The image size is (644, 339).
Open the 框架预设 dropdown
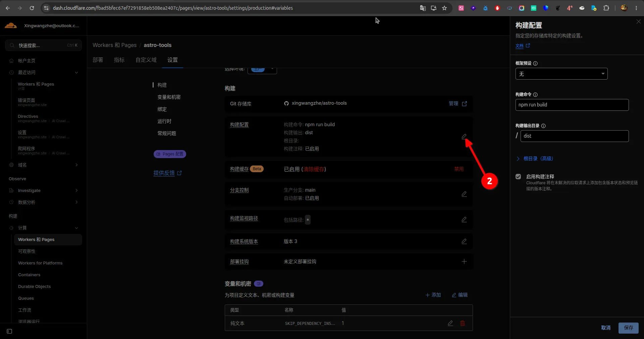point(561,74)
